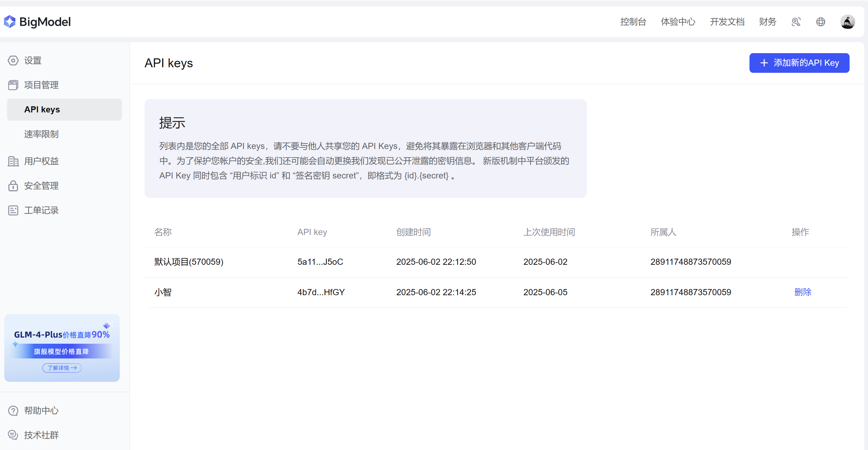Viewport: 868px width, 450px height.
Task: Click the 用户权益 building icon
Action: click(13, 161)
